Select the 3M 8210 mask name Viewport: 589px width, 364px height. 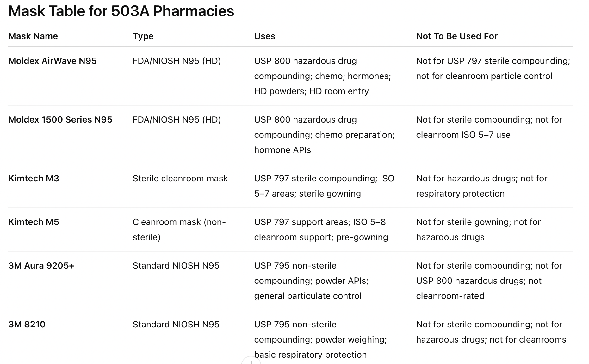click(x=27, y=325)
